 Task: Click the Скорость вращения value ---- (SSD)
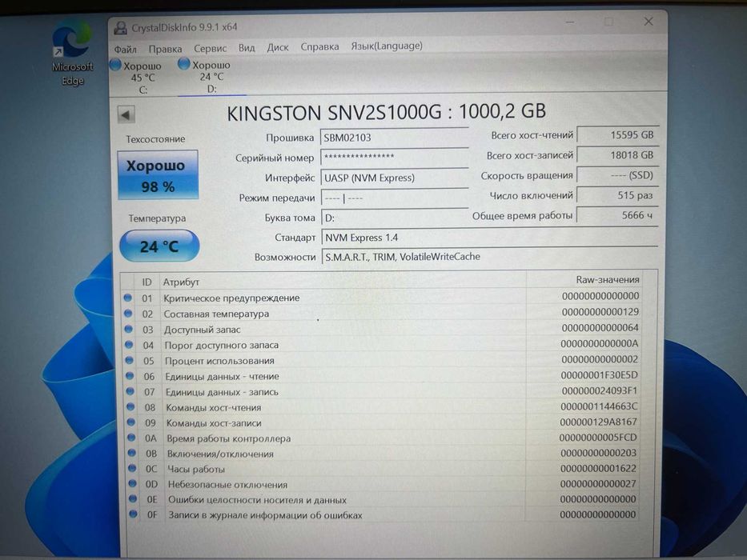coord(617,175)
